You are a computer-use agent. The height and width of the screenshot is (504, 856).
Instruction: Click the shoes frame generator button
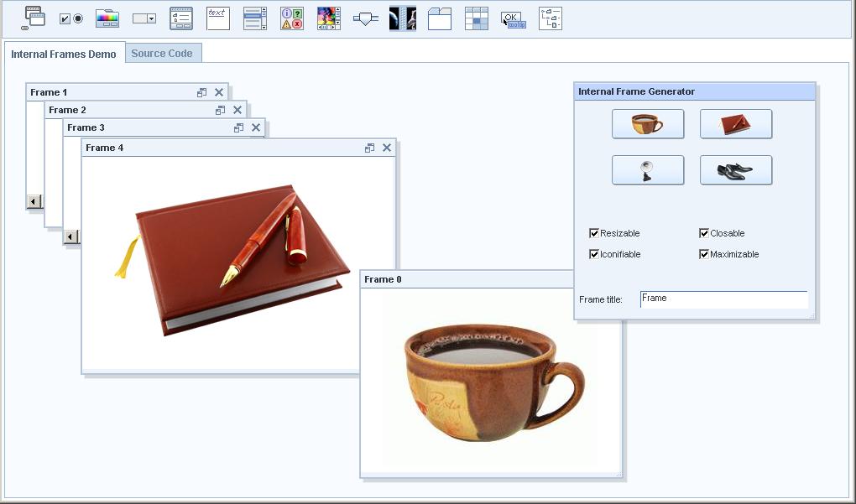coord(735,170)
